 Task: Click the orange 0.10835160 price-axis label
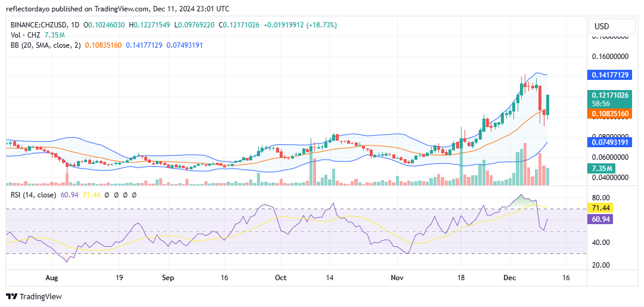609,113
